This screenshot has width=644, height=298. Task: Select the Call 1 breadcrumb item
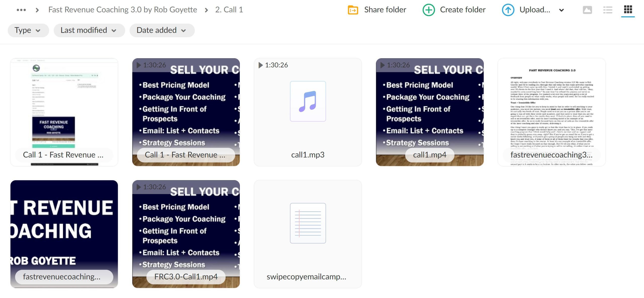(229, 9)
